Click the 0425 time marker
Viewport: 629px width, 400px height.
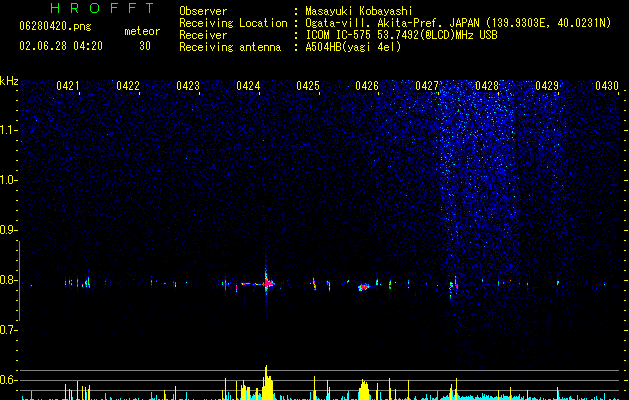[x=308, y=85]
